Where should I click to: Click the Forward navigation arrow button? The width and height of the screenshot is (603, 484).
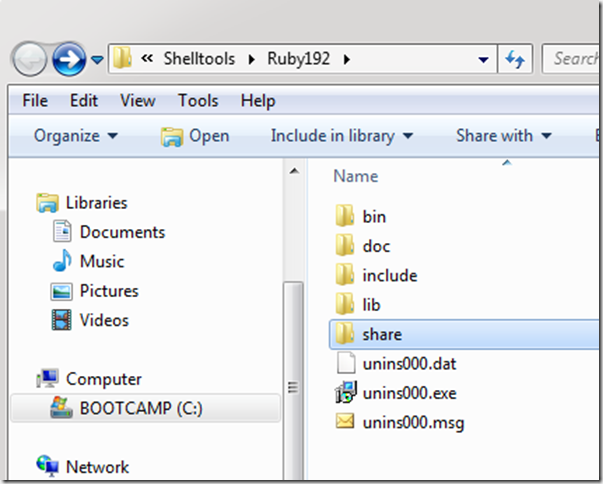[68, 58]
